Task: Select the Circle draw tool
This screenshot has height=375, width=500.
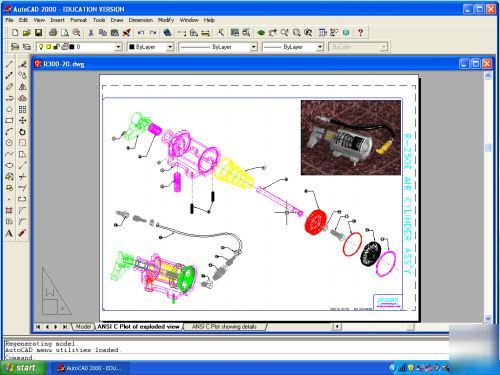Action: [x=9, y=143]
